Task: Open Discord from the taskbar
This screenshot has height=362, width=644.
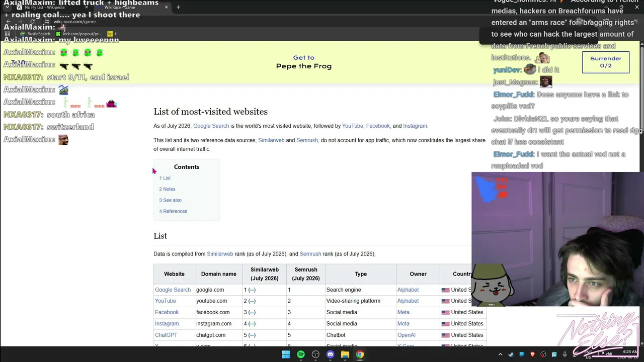Action: 330,354
